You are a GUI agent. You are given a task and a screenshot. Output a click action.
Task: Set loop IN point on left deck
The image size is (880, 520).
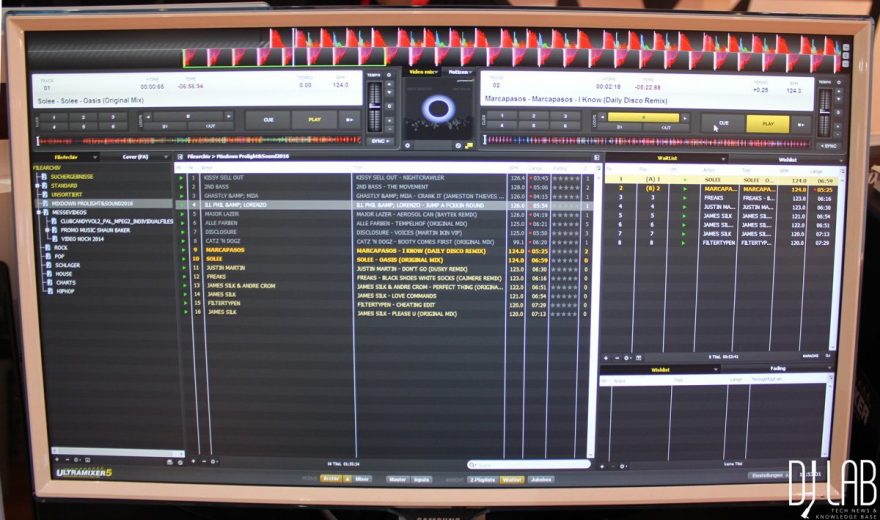[166, 126]
